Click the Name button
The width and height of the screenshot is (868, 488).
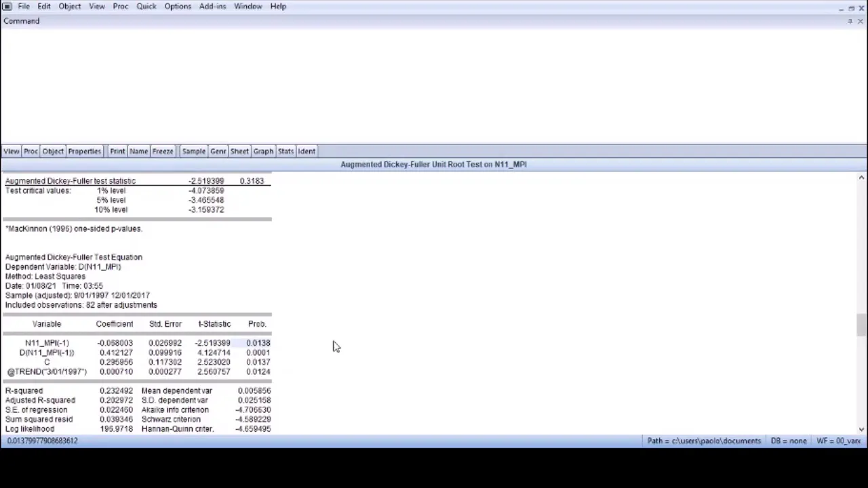(x=138, y=151)
